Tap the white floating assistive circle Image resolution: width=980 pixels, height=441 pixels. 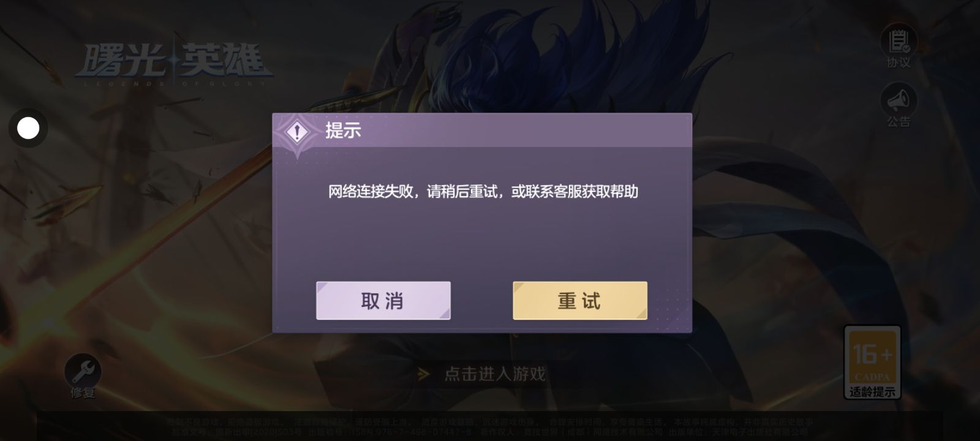tap(28, 128)
